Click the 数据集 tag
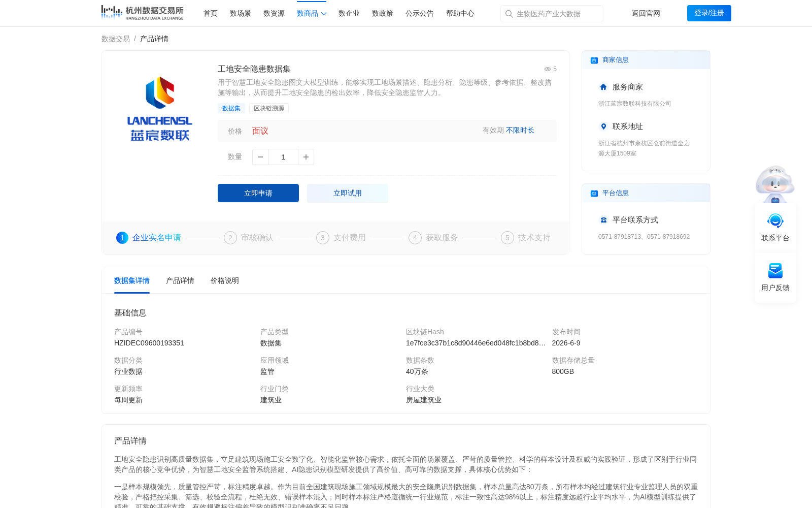Screen dimensions: 812x508 [x=231, y=108]
